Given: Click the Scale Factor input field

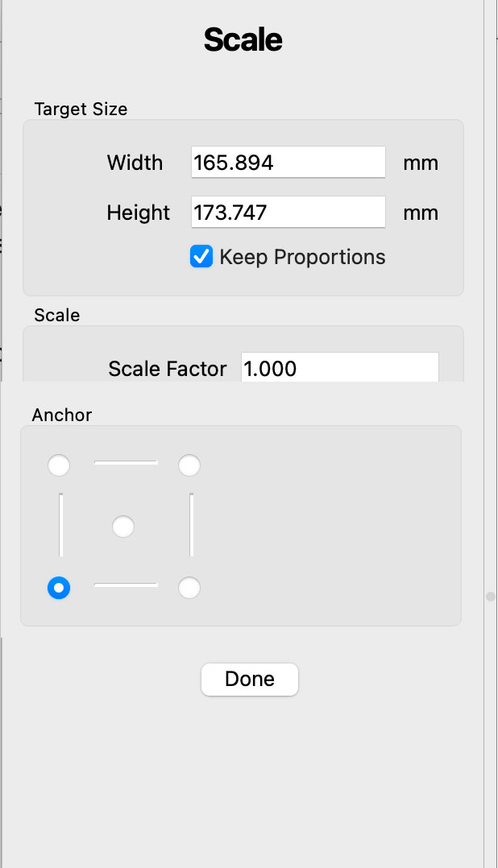Looking at the screenshot, I should pos(339,368).
